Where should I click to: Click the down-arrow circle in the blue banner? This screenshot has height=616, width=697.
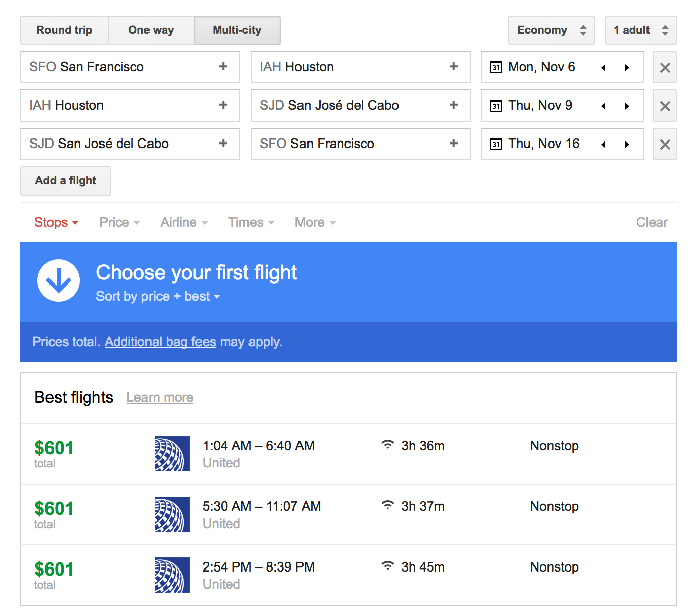[59, 280]
